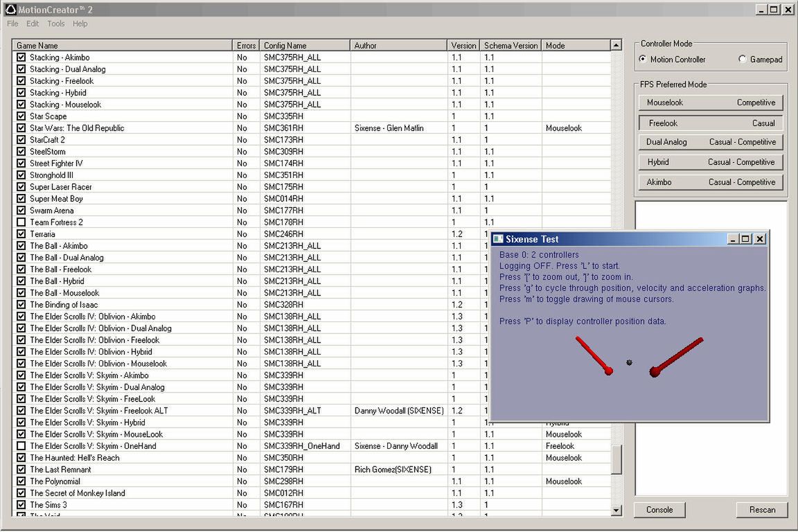This screenshot has width=798, height=532.
Task: Select the SteelStorm game row
Action: [x=312, y=151]
